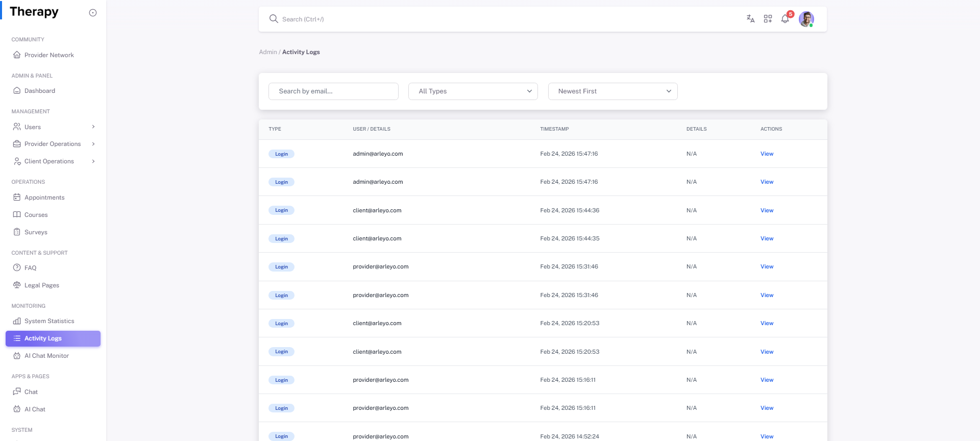Click the USER / DETAILS column header
The height and width of the screenshot is (441, 980).
pos(372,129)
